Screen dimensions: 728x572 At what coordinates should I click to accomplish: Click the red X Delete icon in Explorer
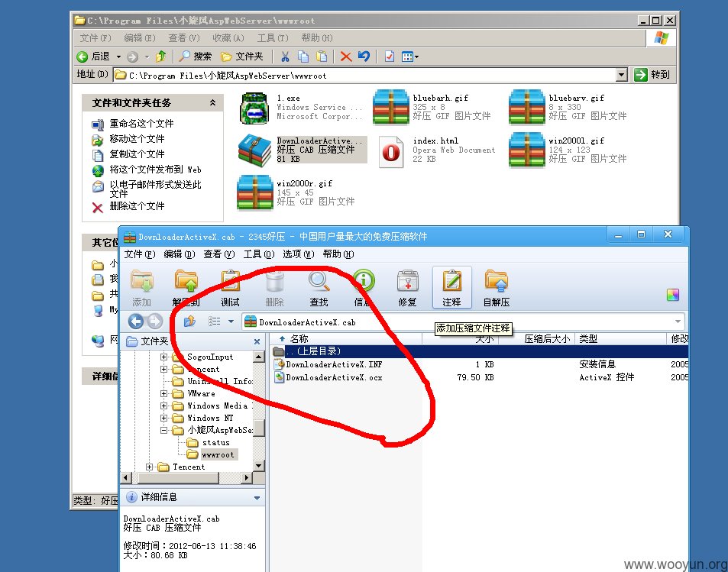tap(346, 57)
